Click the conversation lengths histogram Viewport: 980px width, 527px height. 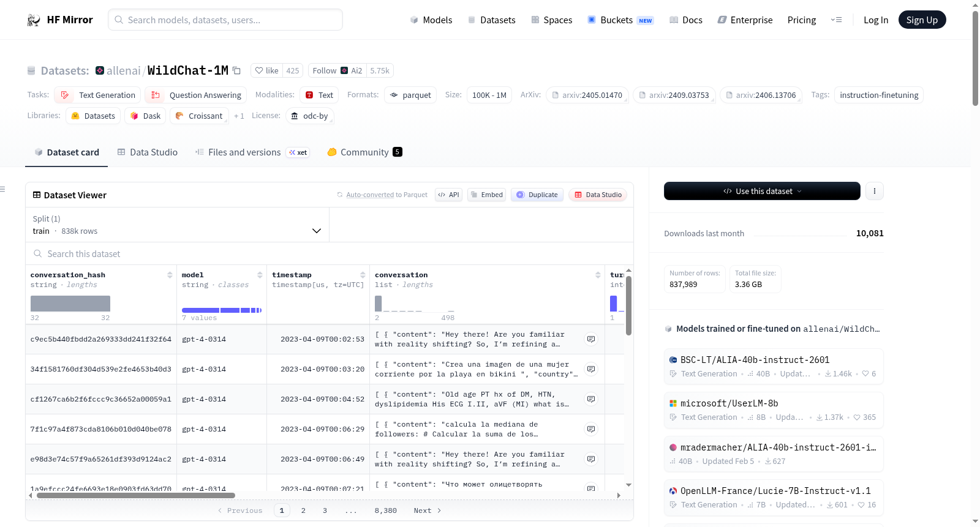coord(415,304)
